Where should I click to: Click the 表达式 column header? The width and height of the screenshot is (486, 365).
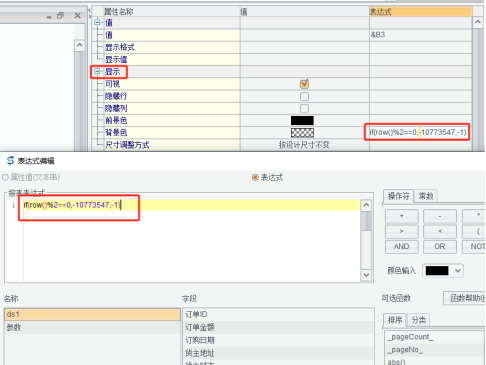point(421,12)
